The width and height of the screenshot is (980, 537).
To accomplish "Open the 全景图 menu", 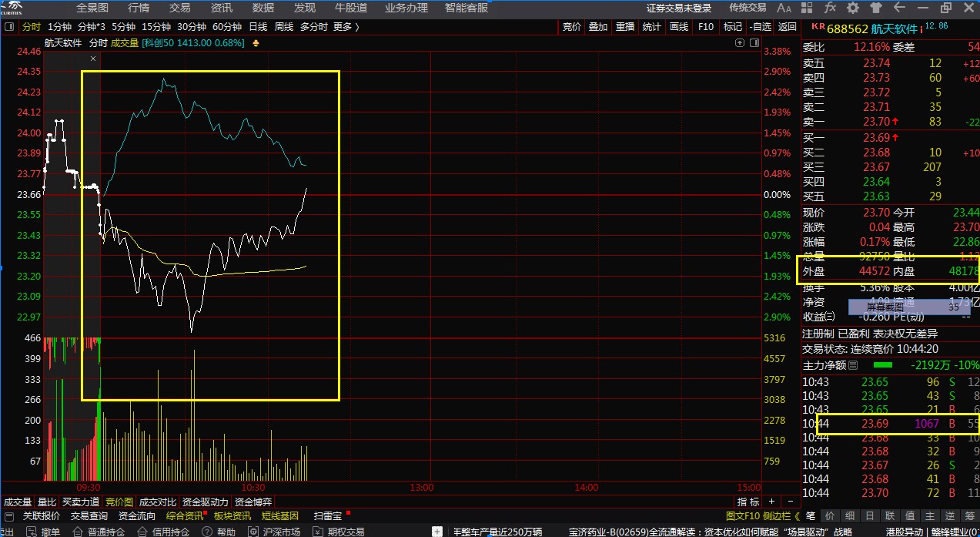I will tap(92, 8).
